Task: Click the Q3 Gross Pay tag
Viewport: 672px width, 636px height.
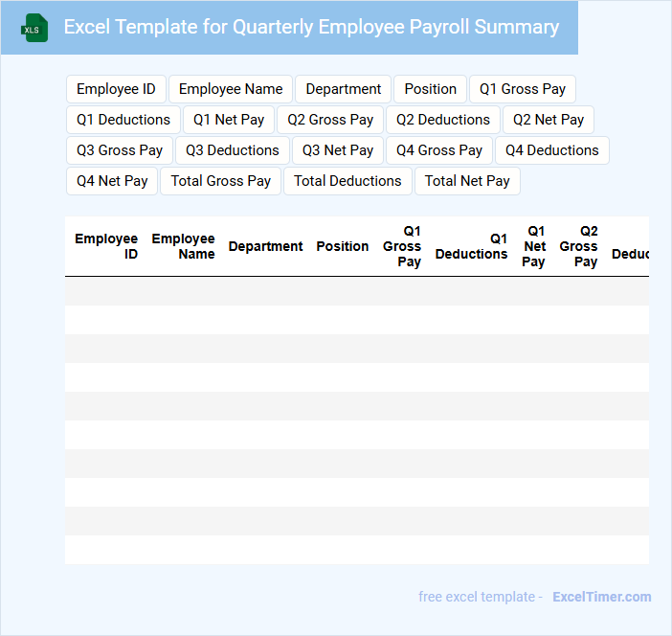Action: click(x=120, y=150)
